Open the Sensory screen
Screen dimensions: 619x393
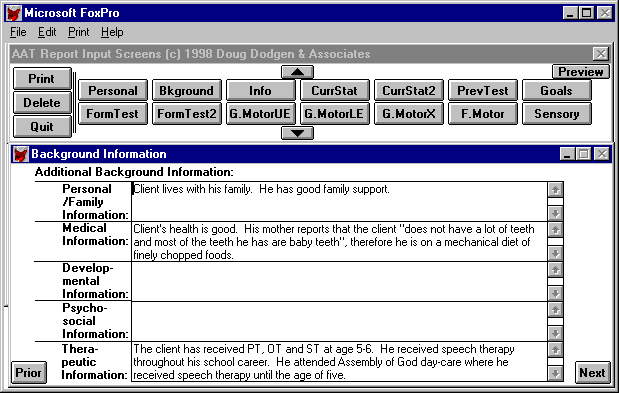(x=557, y=114)
